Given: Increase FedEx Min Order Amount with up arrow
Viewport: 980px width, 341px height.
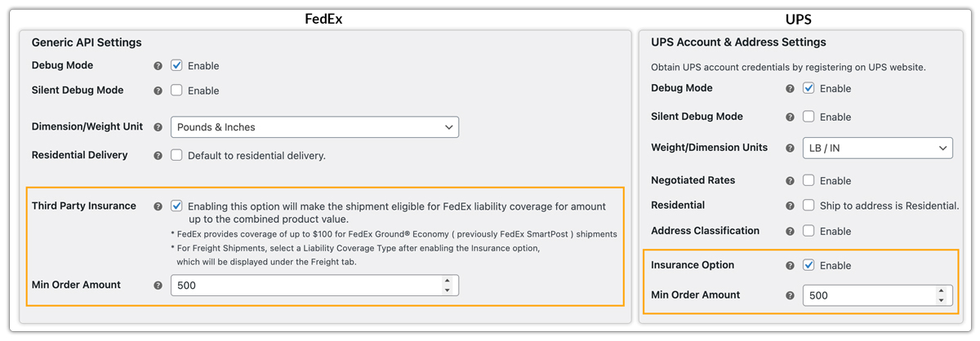Looking at the screenshot, I should (x=447, y=281).
